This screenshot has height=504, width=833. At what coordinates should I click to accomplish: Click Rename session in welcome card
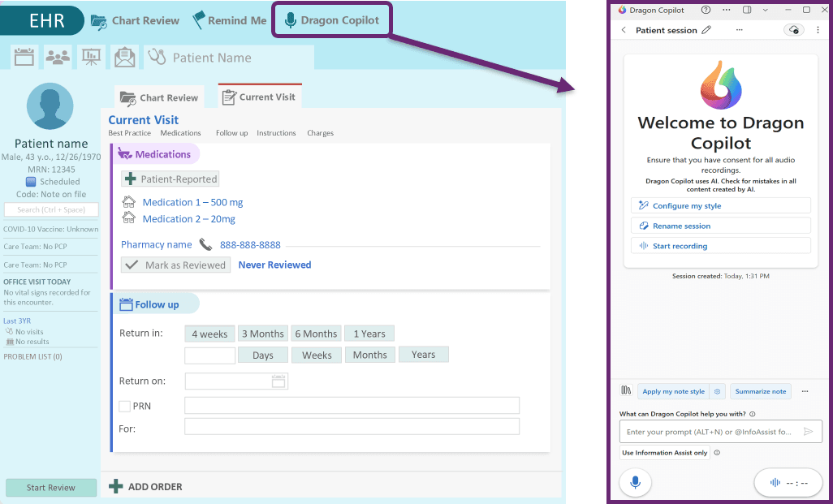pyautogui.click(x=721, y=226)
